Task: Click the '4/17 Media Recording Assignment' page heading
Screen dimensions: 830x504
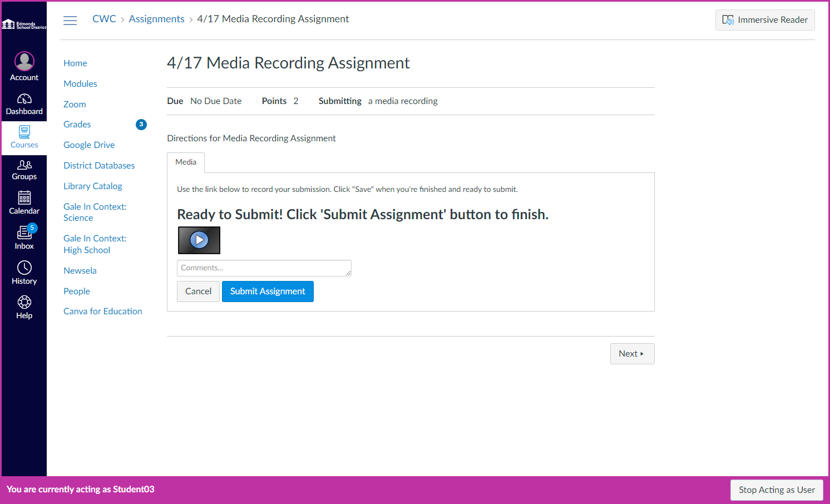Action: click(x=288, y=63)
